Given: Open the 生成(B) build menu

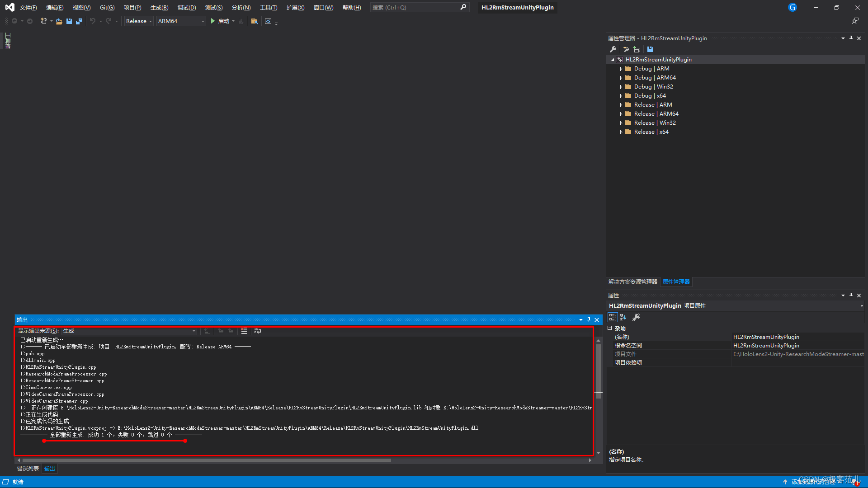Looking at the screenshot, I should [159, 8].
